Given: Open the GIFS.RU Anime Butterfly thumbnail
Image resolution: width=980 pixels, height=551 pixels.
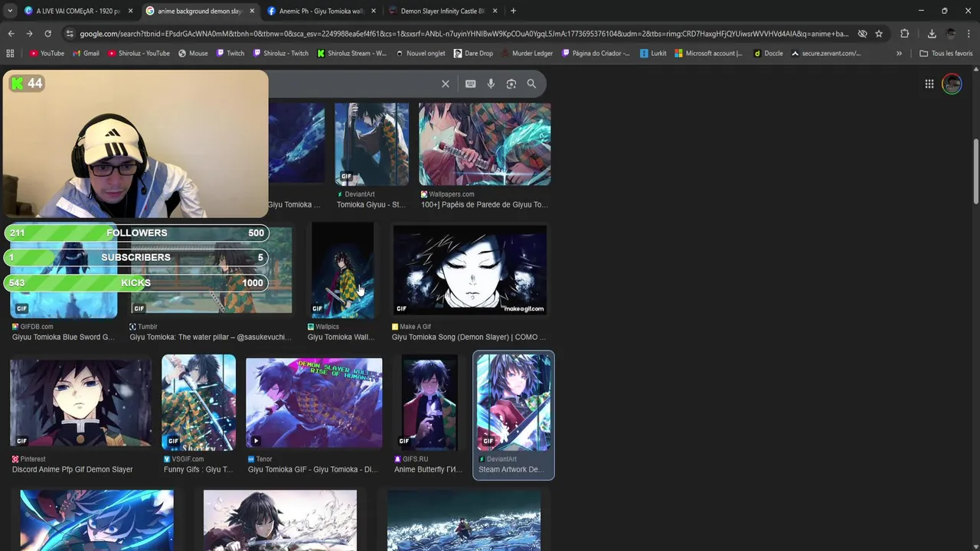Looking at the screenshot, I should [x=429, y=403].
